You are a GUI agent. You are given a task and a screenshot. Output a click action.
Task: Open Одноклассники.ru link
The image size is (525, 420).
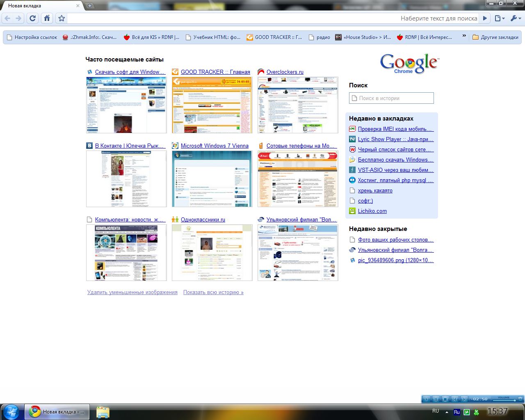[x=203, y=219]
